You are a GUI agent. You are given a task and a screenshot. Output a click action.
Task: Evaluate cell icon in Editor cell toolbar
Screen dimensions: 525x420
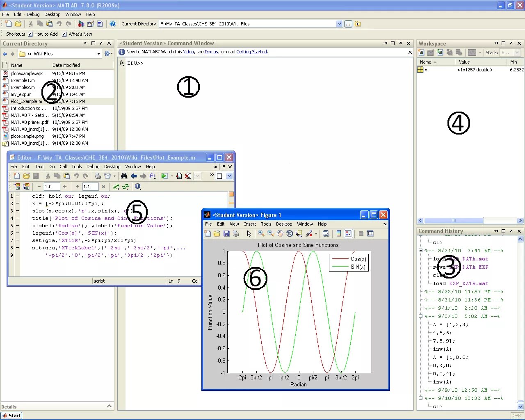pos(17,187)
